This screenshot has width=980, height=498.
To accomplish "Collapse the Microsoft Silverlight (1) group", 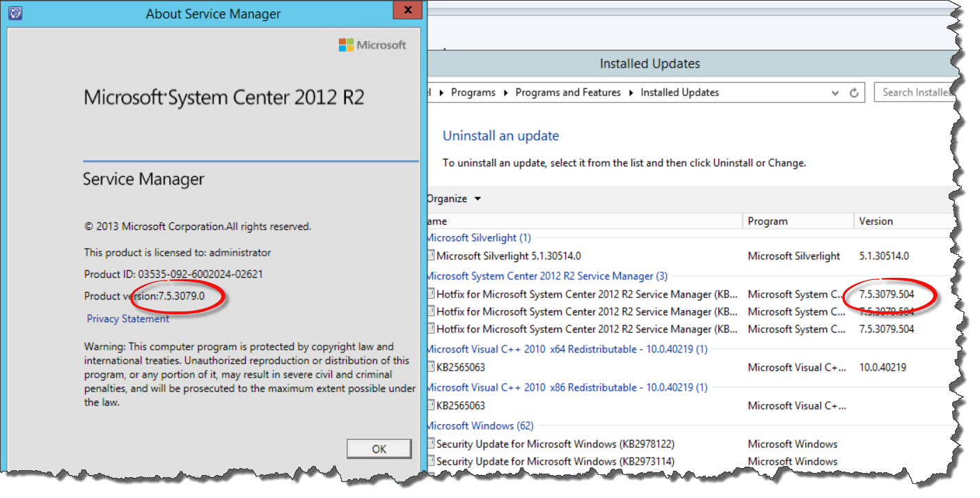I will [478, 238].
